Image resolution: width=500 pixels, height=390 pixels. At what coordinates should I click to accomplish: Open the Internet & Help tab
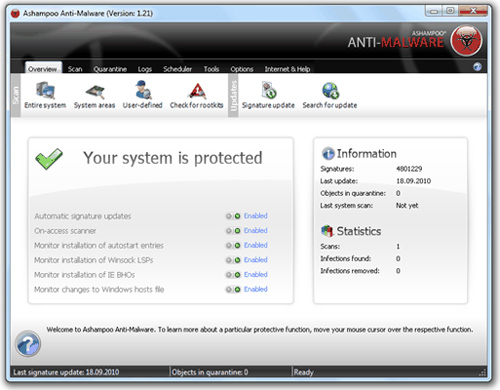pos(287,69)
